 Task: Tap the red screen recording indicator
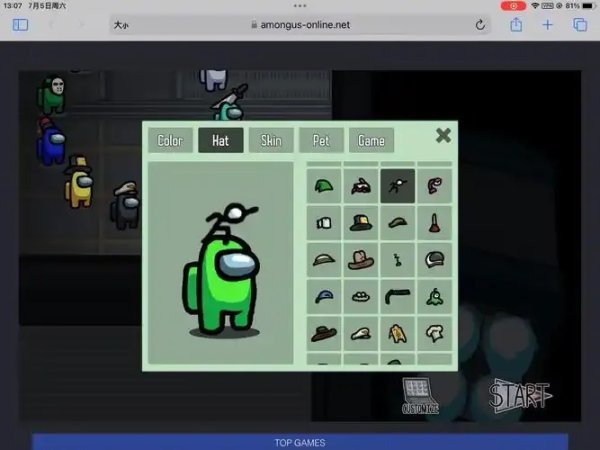[x=513, y=6]
